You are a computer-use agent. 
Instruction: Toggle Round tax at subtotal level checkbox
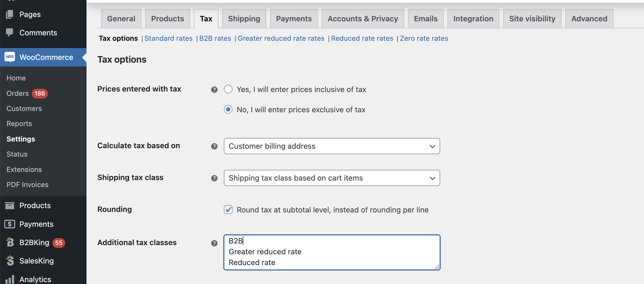click(228, 209)
